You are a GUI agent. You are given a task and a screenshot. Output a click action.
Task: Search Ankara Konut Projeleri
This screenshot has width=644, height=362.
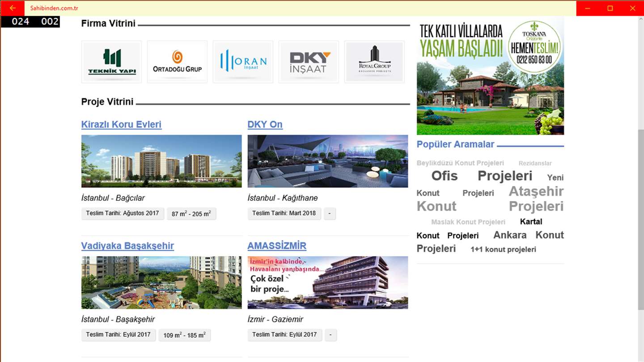(490, 242)
